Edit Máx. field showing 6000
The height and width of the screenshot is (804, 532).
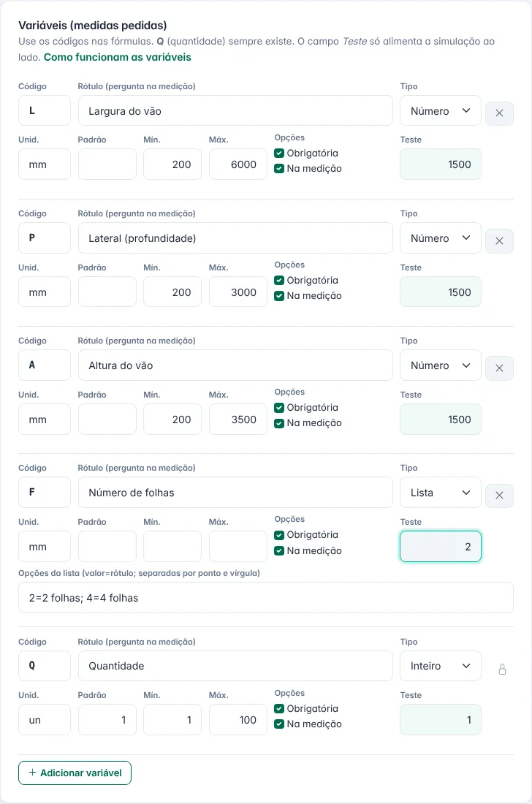click(x=237, y=164)
